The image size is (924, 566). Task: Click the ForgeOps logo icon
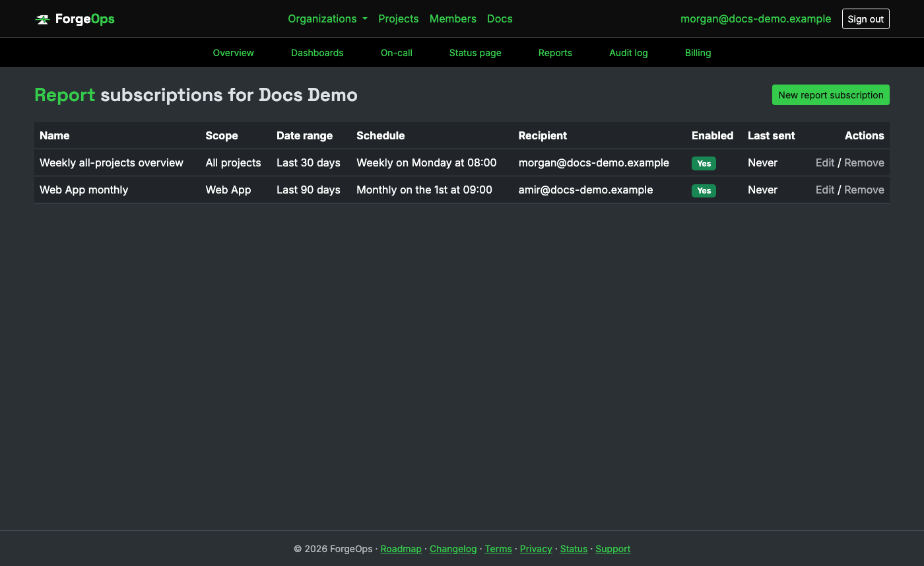pyautogui.click(x=42, y=19)
